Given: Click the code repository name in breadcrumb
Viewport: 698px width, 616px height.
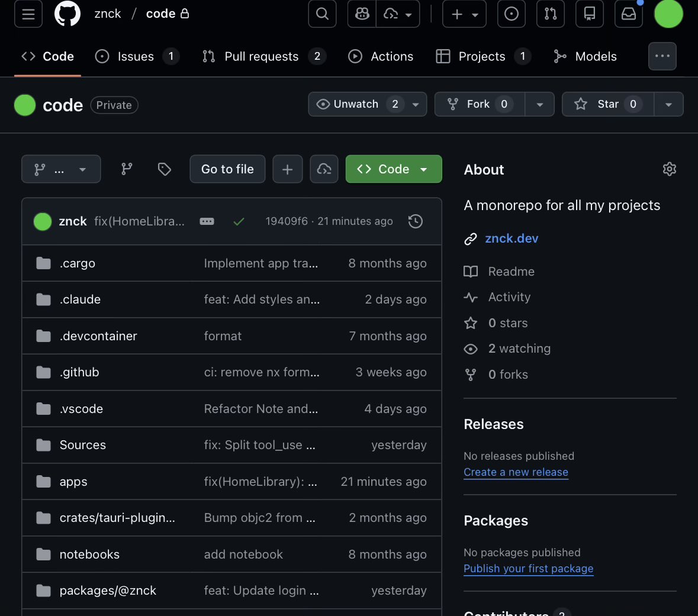Looking at the screenshot, I should (160, 14).
